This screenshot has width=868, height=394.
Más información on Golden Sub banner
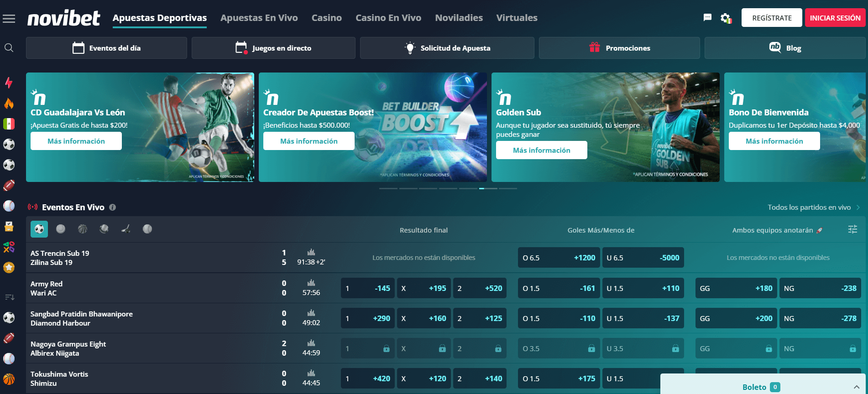point(542,150)
